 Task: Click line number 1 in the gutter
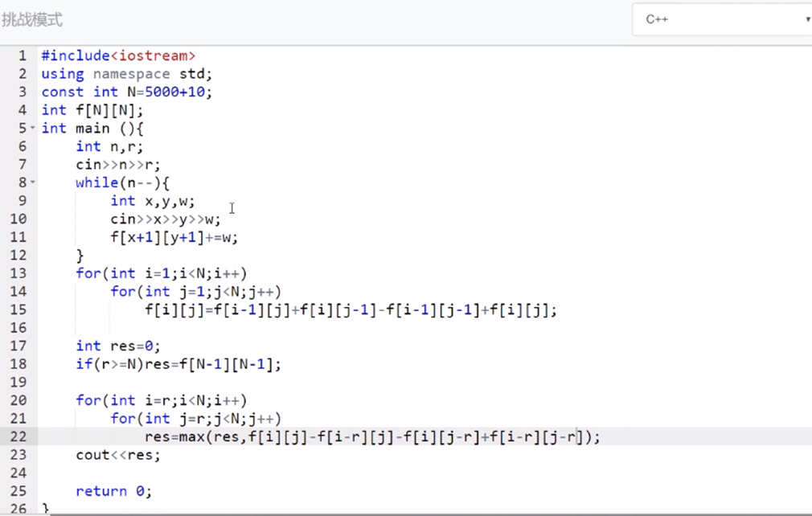23,55
